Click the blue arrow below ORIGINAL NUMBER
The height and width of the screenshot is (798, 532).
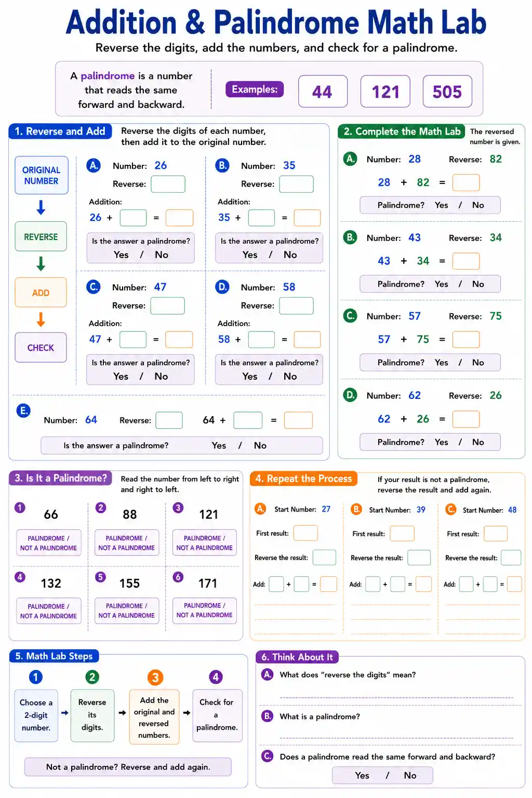coord(41,207)
